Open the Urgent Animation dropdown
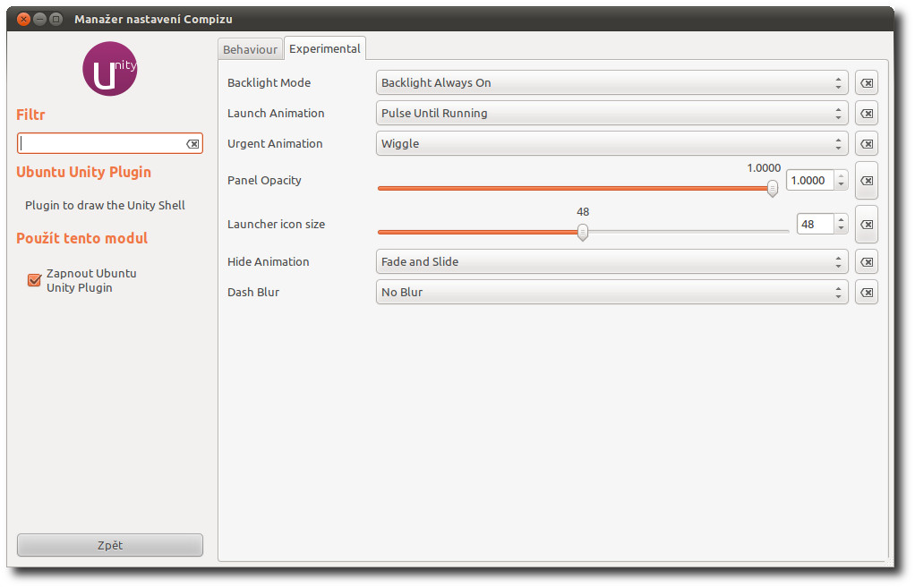The height and width of the screenshot is (588, 915). point(611,143)
